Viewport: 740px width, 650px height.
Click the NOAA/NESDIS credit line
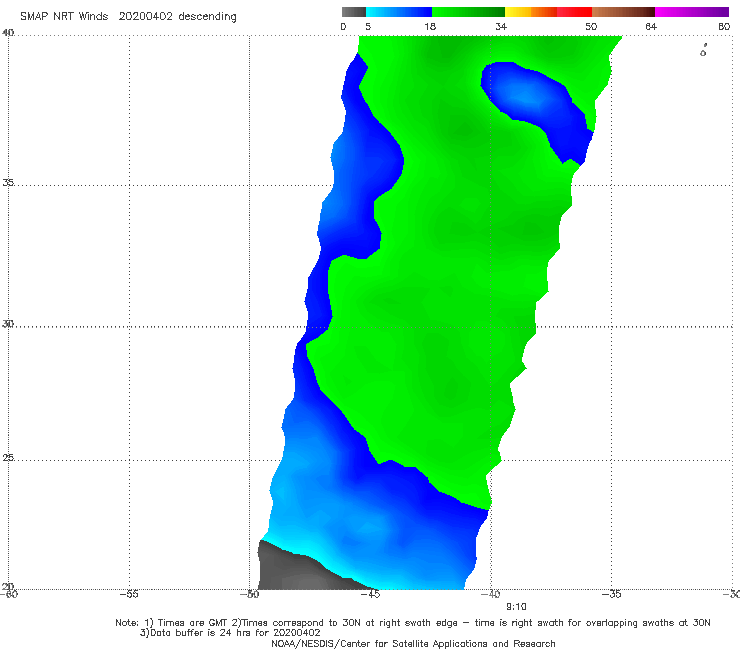coord(413,643)
